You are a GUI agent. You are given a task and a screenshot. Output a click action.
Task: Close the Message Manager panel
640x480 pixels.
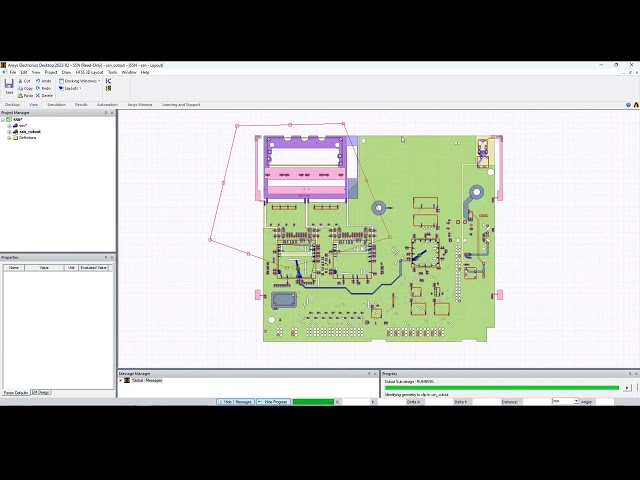click(376, 374)
